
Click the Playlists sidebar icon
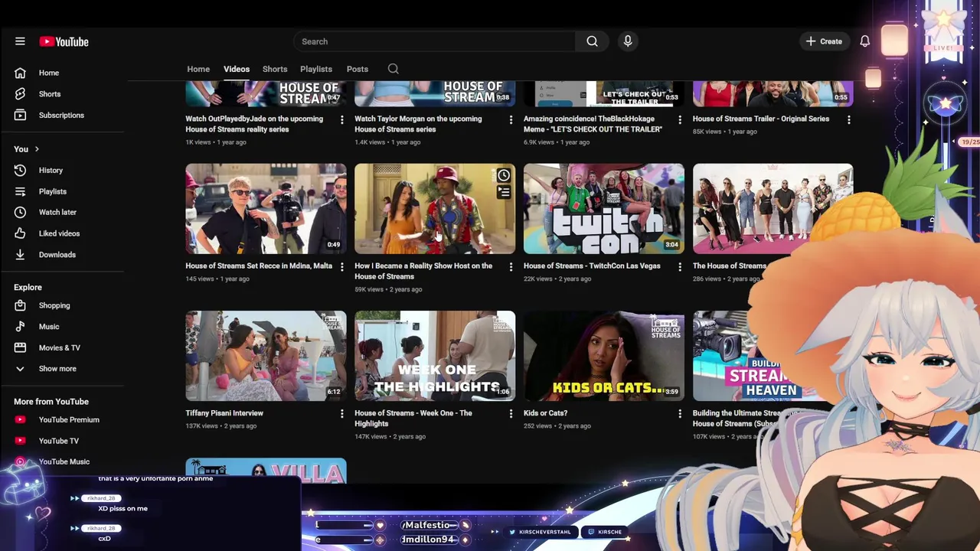(20, 191)
